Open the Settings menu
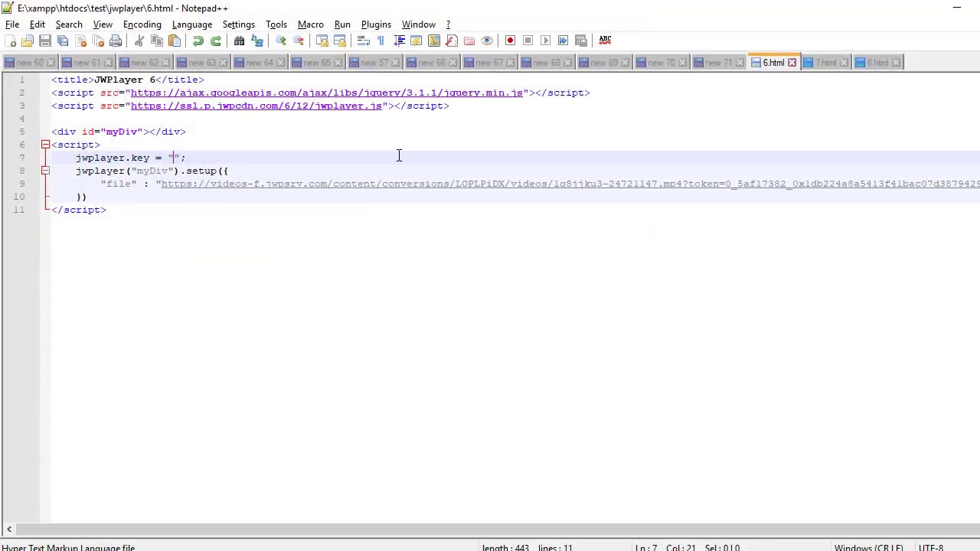 [239, 24]
